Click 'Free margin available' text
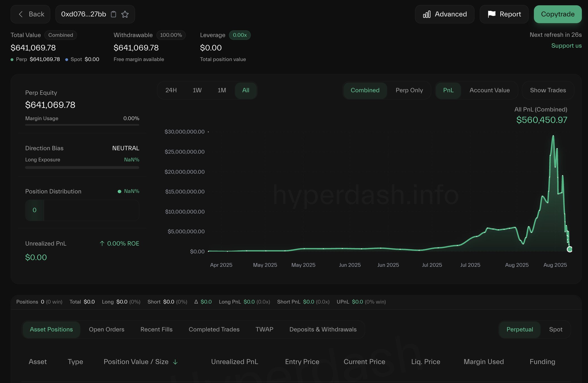588x383 pixels. click(139, 59)
